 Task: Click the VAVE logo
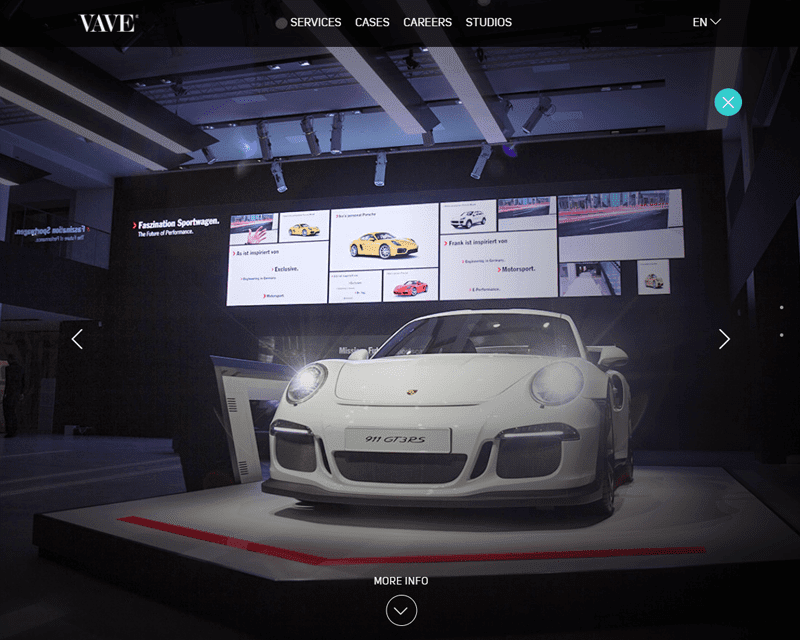(108, 23)
